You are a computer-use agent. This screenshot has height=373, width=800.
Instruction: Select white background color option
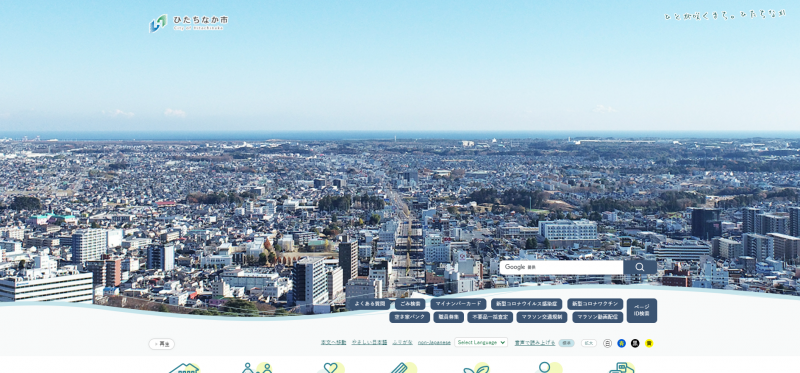[607, 343]
